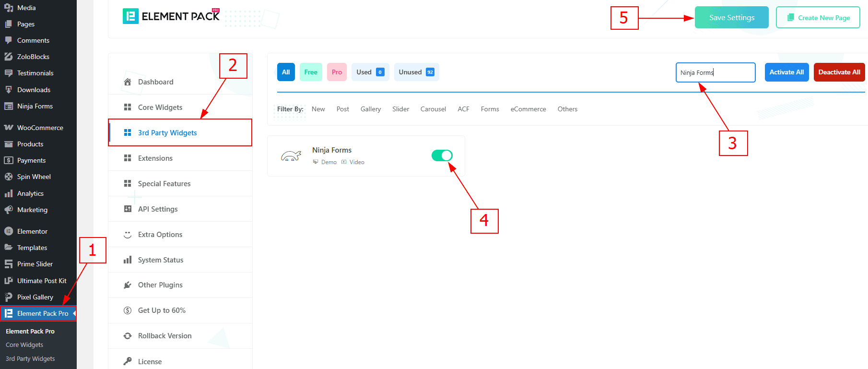Select the Pro filter button
Screen dimensions: 868x369
[337, 72]
